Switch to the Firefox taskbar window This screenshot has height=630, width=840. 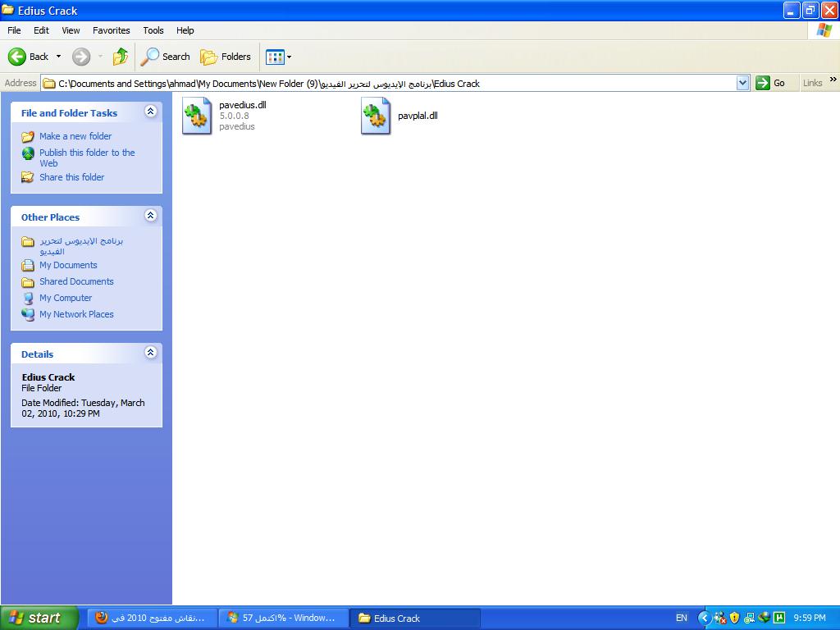(152, 619)
